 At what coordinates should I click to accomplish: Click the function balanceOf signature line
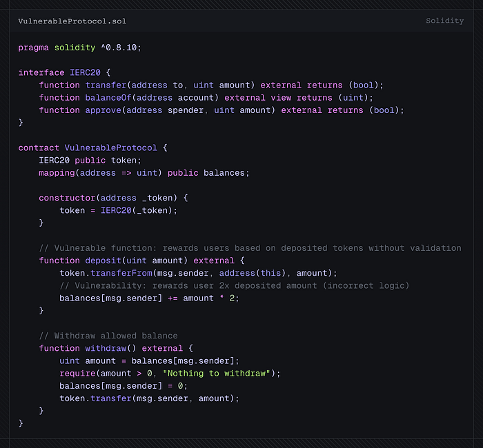[x=206, y=98]
